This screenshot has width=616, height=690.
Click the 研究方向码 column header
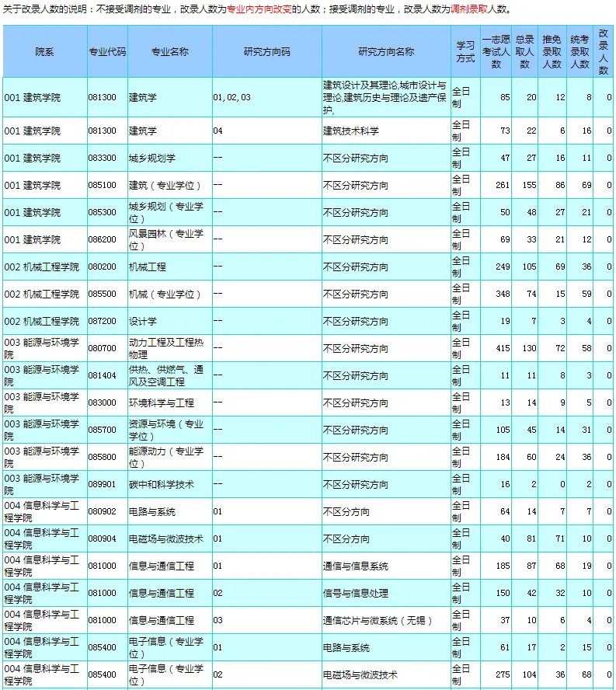[x=267, y=52]
